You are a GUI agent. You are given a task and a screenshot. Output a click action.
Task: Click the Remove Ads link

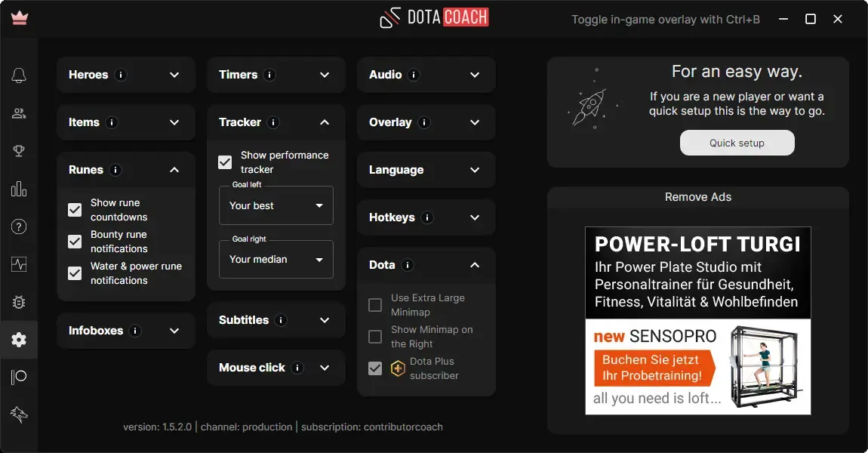tap(698, 197)
